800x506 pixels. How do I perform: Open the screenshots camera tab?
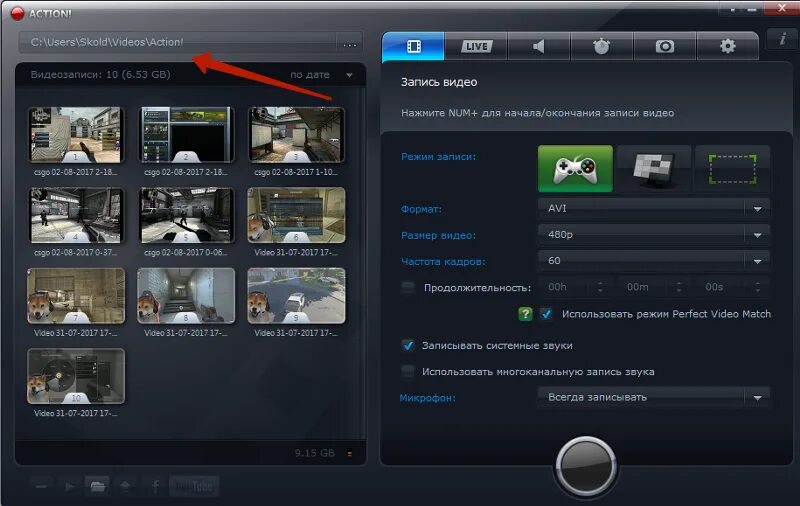click(665, 46)
